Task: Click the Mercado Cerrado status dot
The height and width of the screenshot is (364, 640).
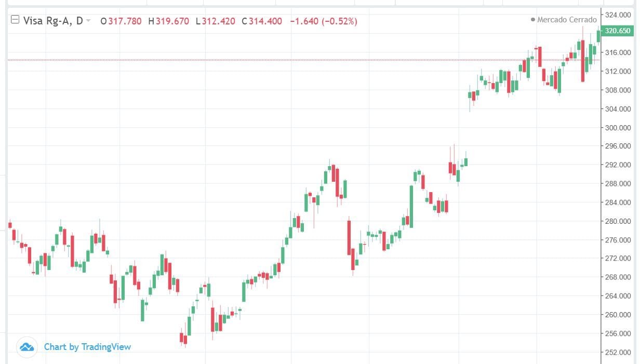Action: pos(532,20)
